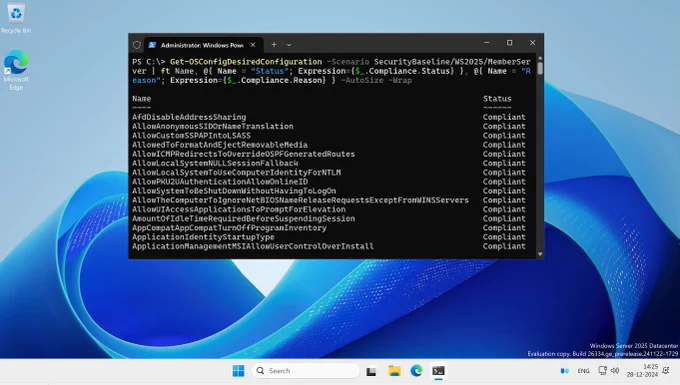Click the AllowSystemToBeShutDownWithoutHavingToLogOn entry
Screen dimensions: 680x385
click(x=234, y=191)
